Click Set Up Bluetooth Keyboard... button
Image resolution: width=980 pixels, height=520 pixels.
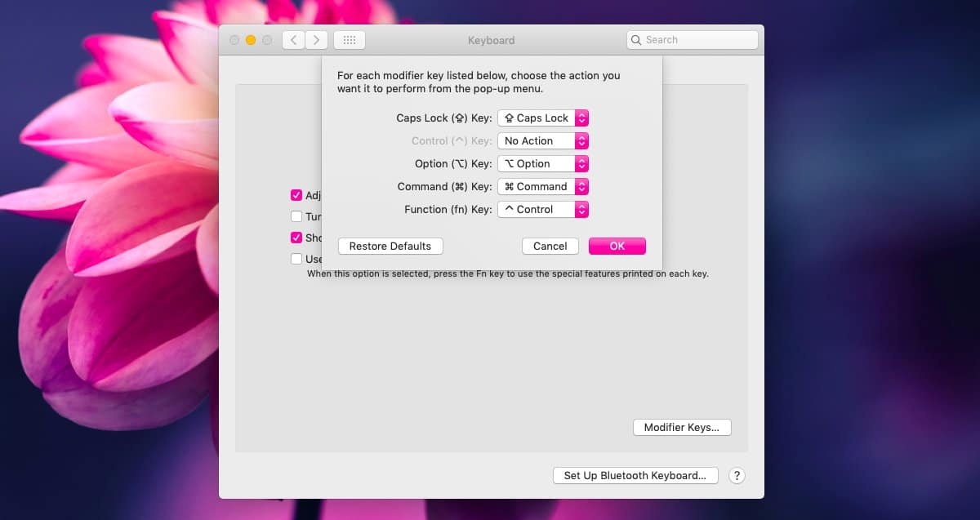[635, 476]
